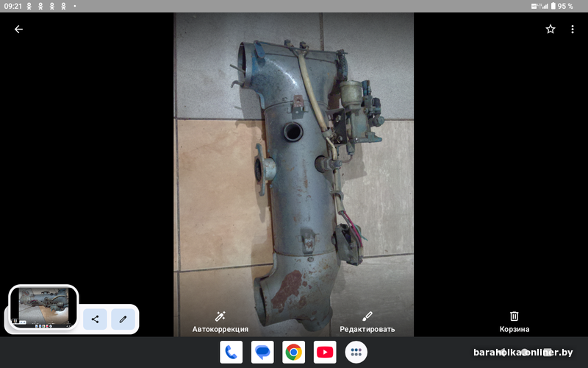This screenshot has height=368, width=588.
Task: Tap the main photo of heater part
Action: 293,174
